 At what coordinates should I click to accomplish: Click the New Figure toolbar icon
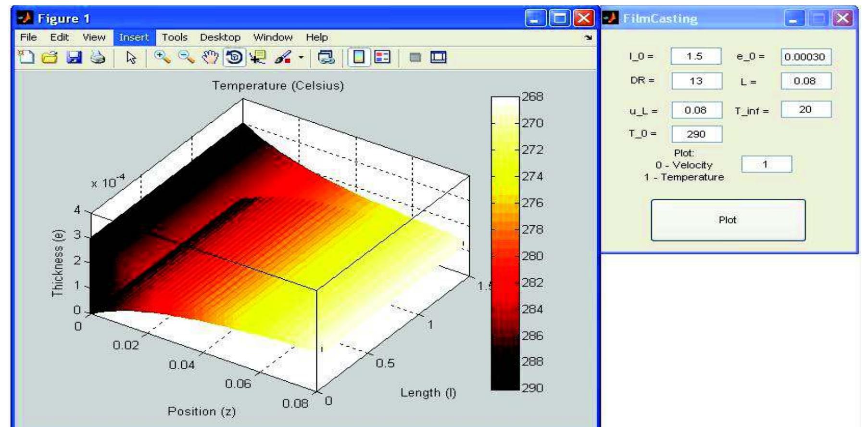tap(26, 57)
